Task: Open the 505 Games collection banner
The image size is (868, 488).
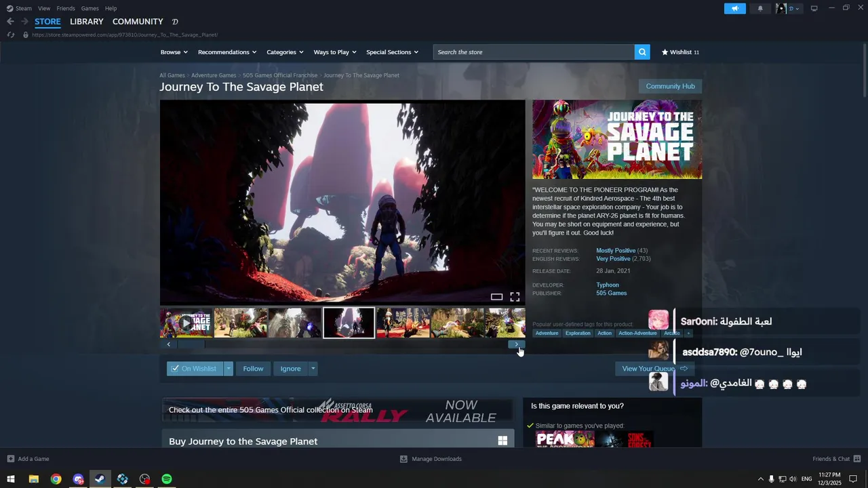Action: (338, 410)
